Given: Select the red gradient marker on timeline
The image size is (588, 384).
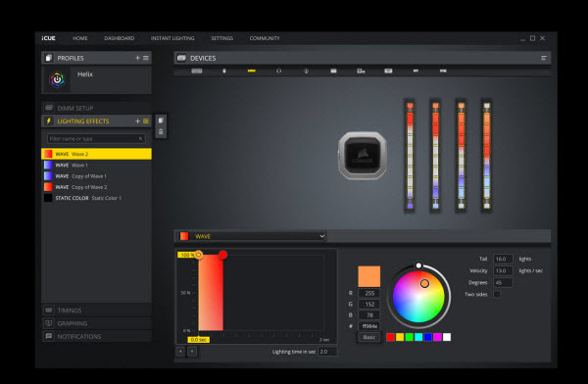Looking at the screenshot, I should (222, 255).
